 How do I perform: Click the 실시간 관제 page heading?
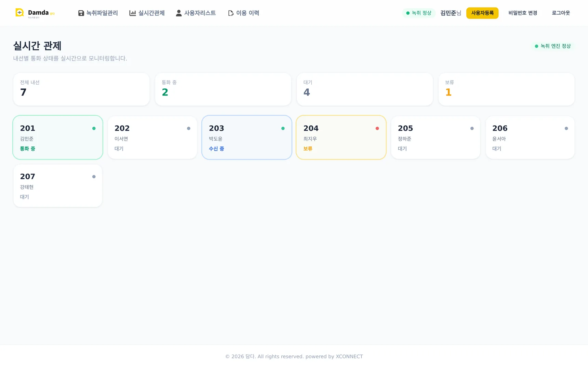[37, 46]
